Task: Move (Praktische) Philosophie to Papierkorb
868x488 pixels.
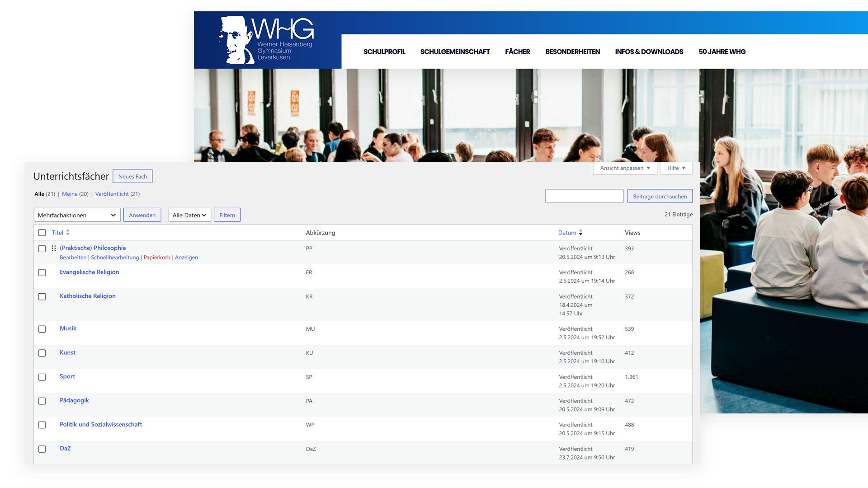Action: coord(157,258)
